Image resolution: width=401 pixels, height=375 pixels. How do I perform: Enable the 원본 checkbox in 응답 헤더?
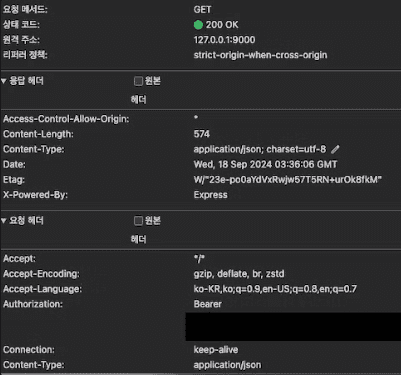click(138, 81)
